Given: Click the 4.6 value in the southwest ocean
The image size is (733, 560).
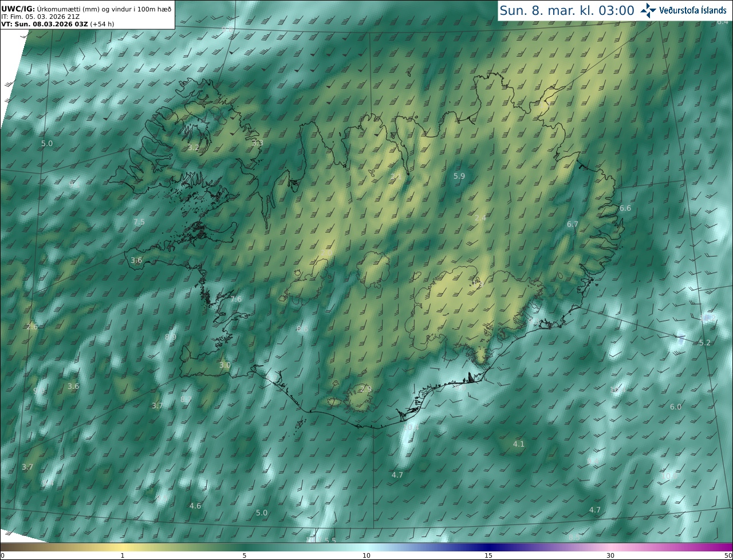Looking at the screenshot, I should click(x=195, y=506).
